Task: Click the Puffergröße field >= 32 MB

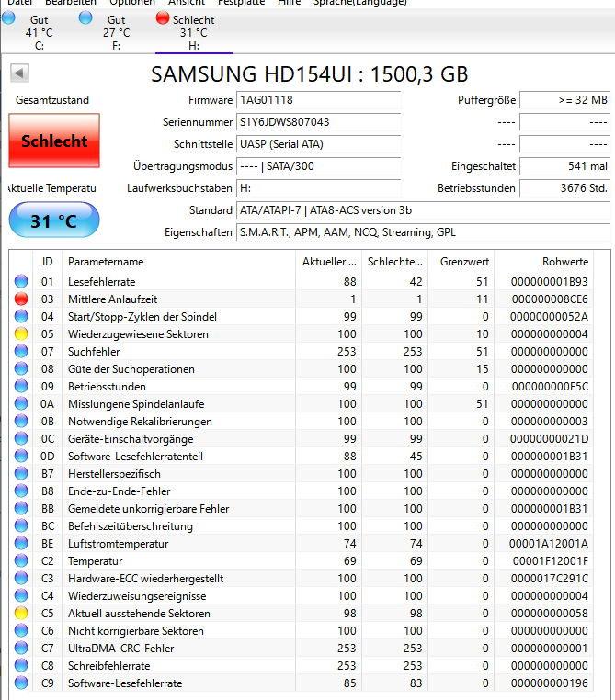Action: point(565,100)
